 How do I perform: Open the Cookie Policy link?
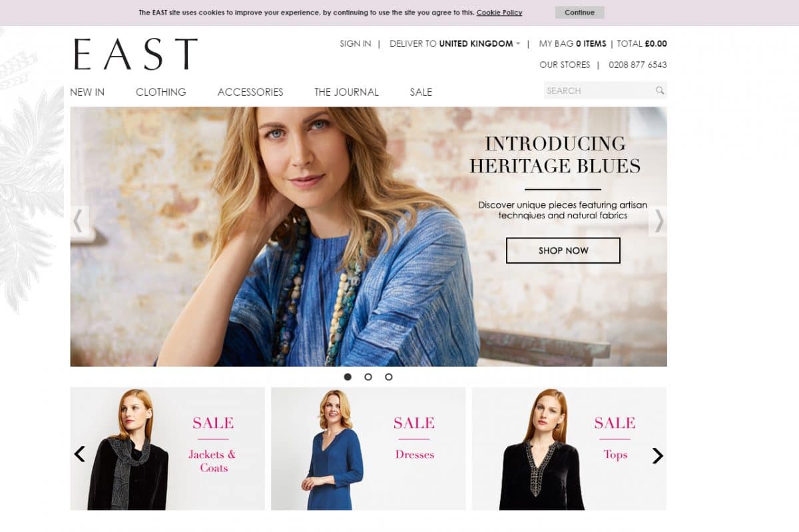(x=499, y=13)
